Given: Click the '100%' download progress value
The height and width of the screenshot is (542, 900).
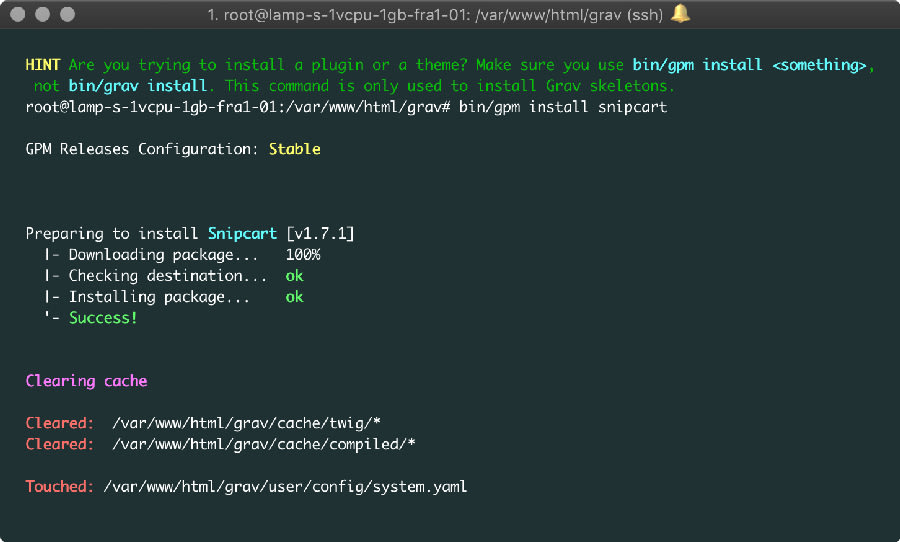Looking at the screenshot, I should click(303, 255).
